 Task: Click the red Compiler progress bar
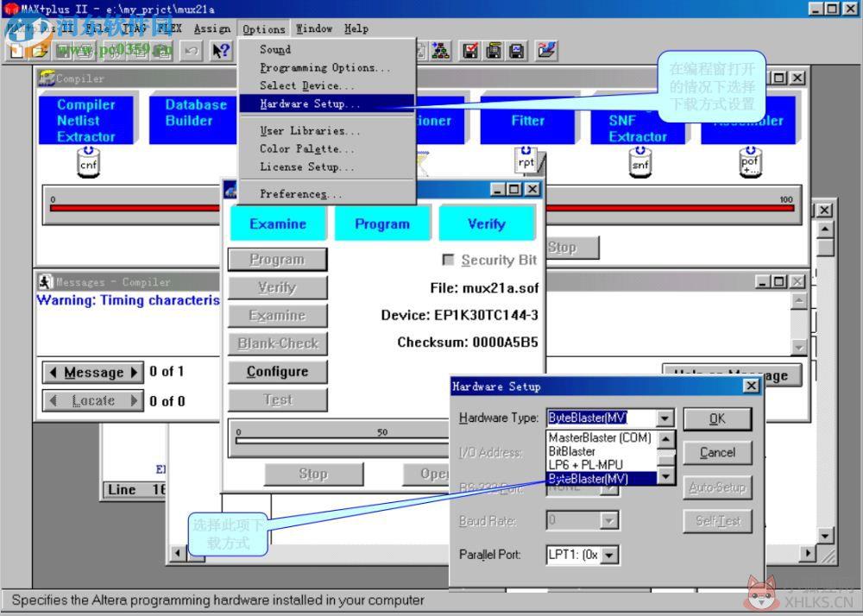click(422, 208)
